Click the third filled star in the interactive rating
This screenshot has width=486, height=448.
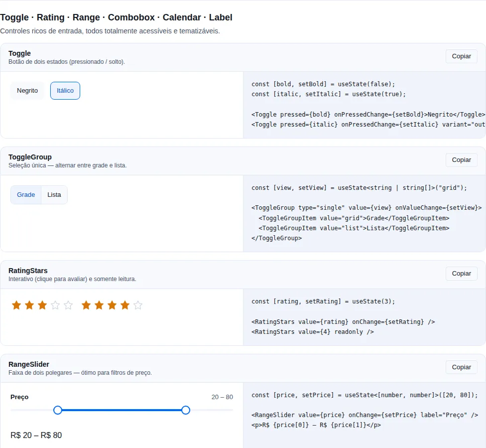[42, 305]
